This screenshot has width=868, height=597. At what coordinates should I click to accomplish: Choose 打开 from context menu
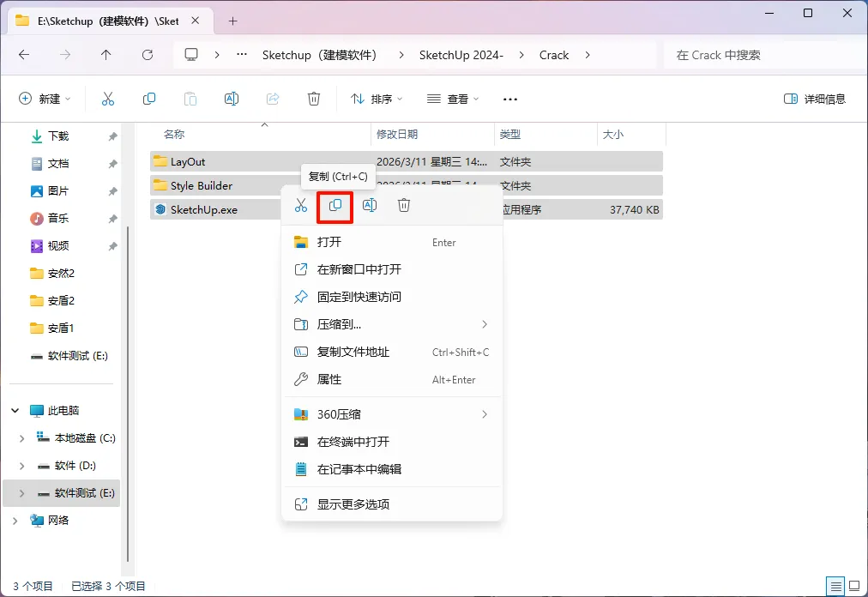tap(392, 242)
